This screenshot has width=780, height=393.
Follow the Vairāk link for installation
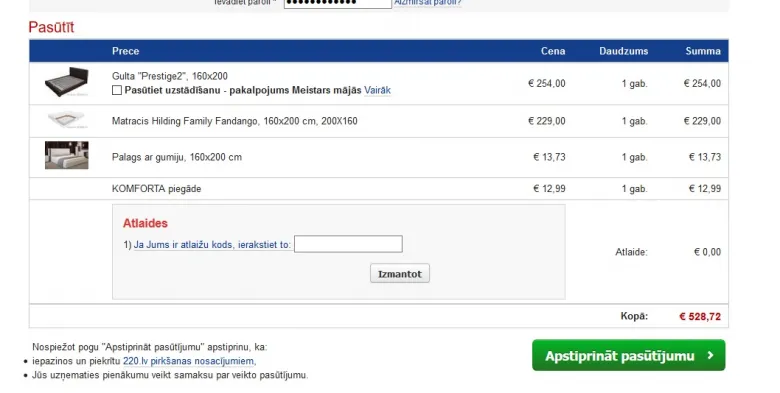(x=377, y=90)
